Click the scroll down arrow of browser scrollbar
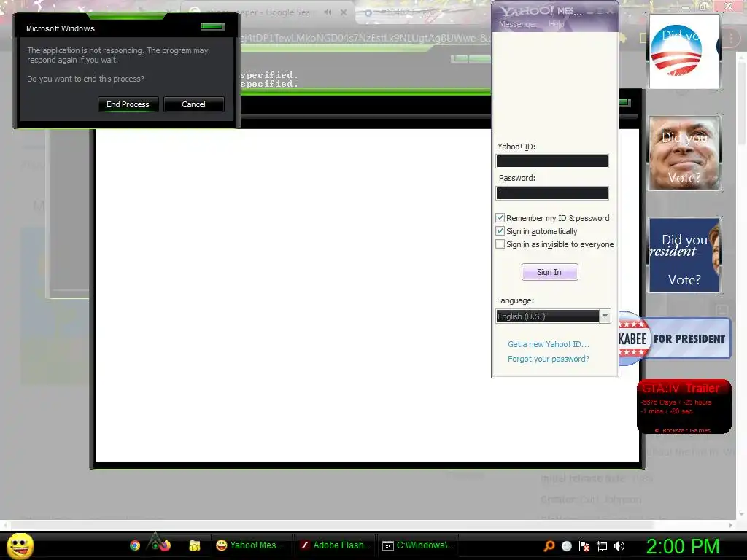Viewport: 747px width, 560px height. [741, 515]
